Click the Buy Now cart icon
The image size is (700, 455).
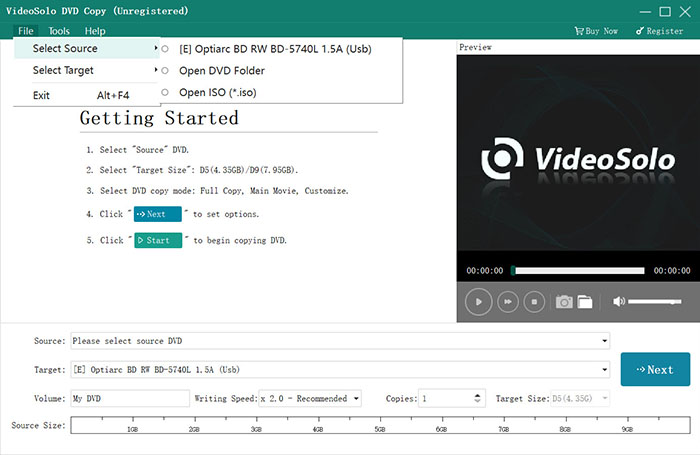[x=580, y=31]
